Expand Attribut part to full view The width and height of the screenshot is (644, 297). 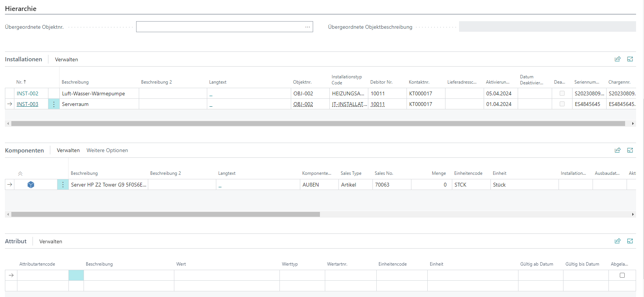tap(630, 241)
